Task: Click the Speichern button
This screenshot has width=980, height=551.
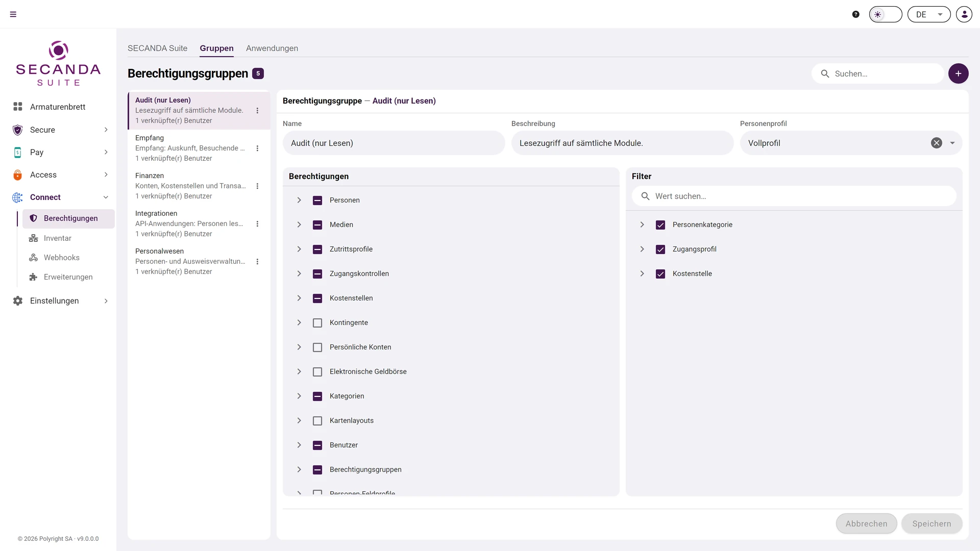Action: pos(932,523)
